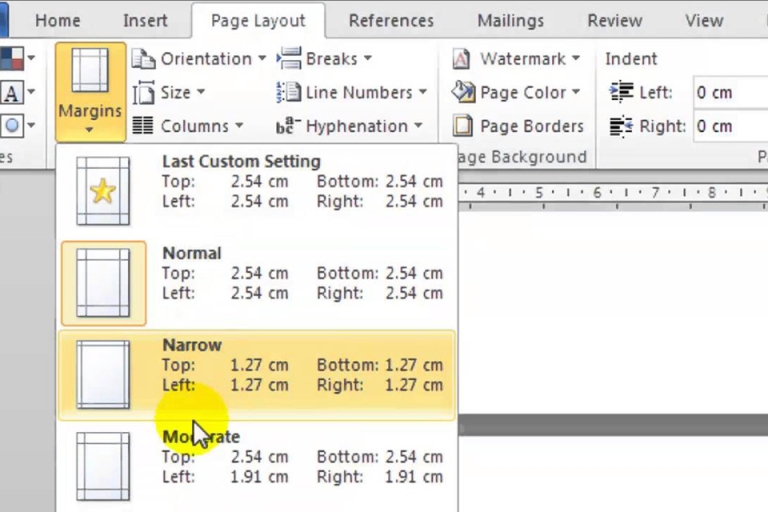
Task: Click the Normal margins thumbnail
Action: coord(103,283)
